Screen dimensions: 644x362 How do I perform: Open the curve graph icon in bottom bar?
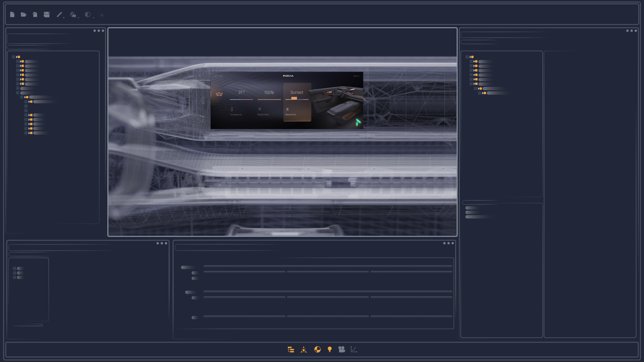click(354, 350)
